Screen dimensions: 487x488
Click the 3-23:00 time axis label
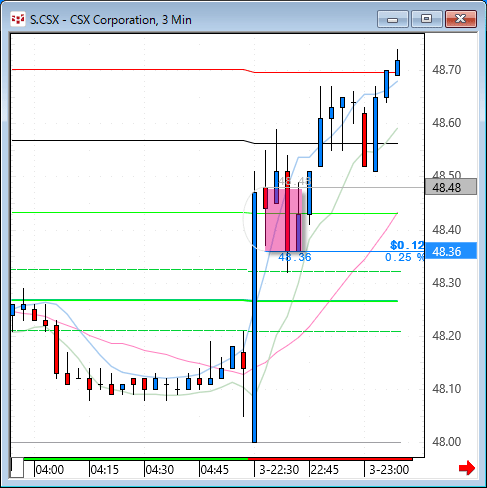[389, 470]
